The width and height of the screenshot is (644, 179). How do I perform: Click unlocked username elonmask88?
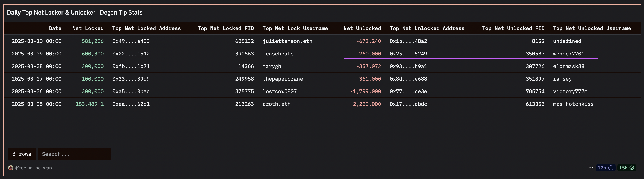pyautogui.click(x=568, y=66)
